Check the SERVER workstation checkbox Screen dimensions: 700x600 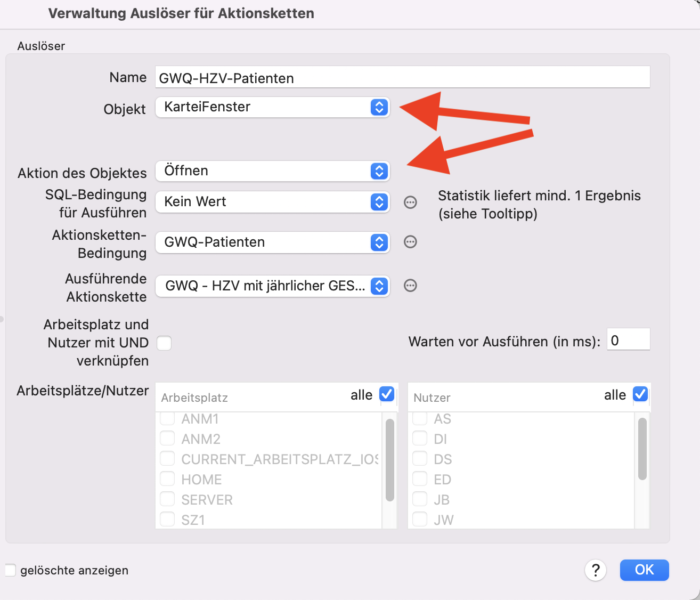[x=167, y=499]
